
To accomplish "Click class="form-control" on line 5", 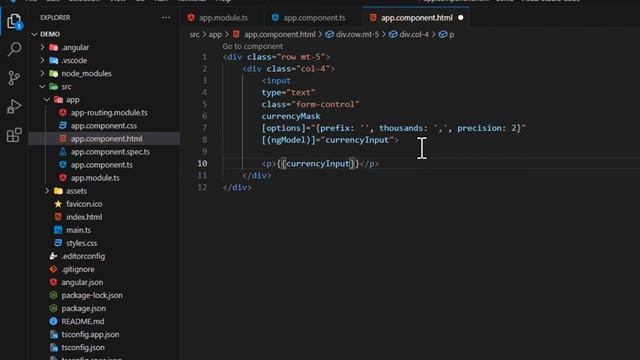I will click(x=310, y=104).
